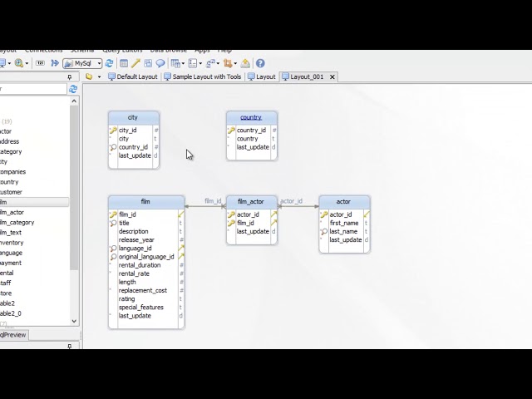
Task: Select the yellow line drawing tool
Action: click(x=135, y=63)
